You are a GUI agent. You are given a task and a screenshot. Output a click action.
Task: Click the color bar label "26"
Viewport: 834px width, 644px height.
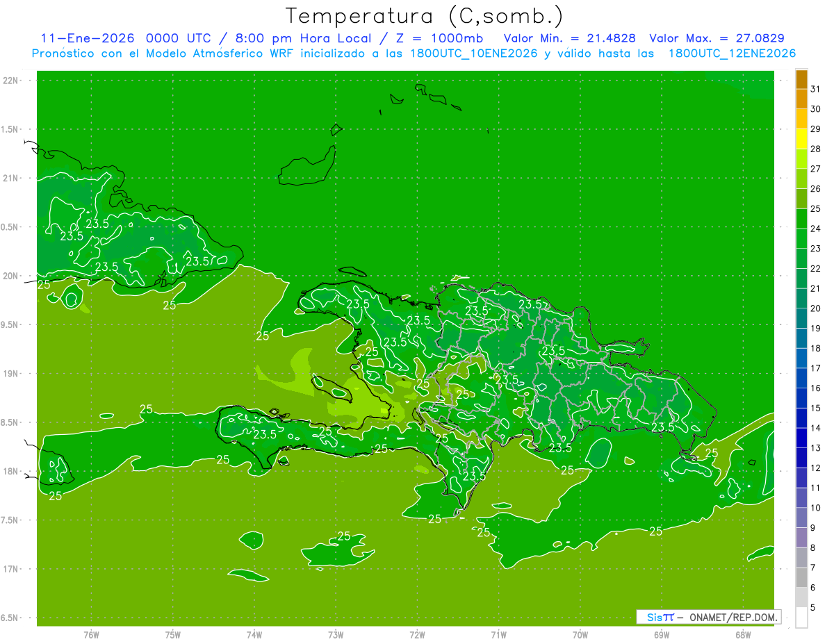[x=816, y=188]
